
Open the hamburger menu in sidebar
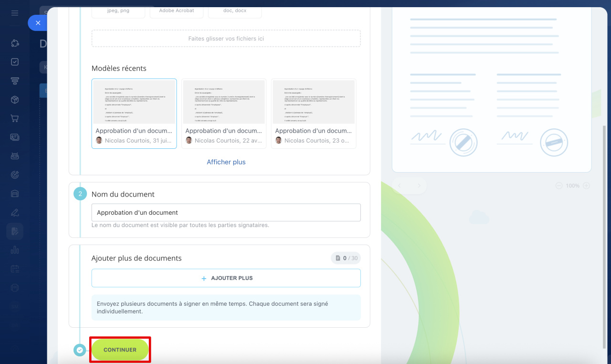coord(15,13)
